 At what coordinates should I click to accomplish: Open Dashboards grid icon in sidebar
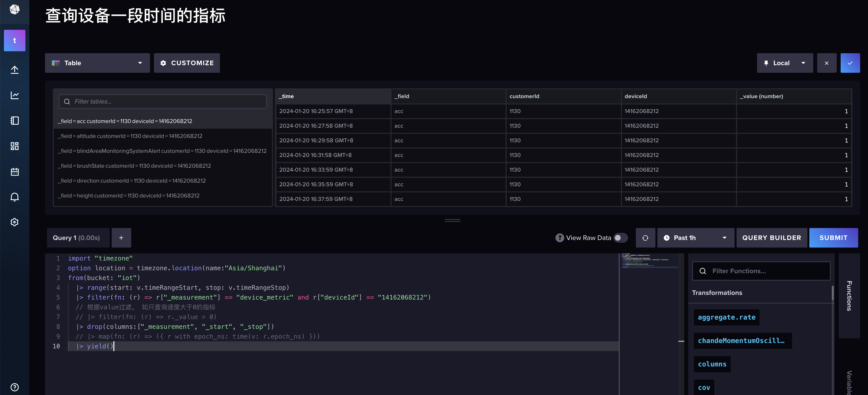tap(14, 146)
